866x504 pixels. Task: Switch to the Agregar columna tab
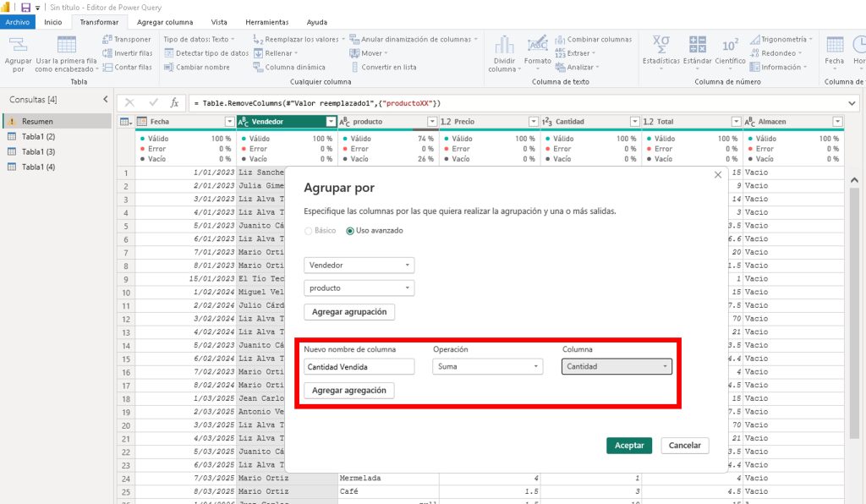coord(165,22)
